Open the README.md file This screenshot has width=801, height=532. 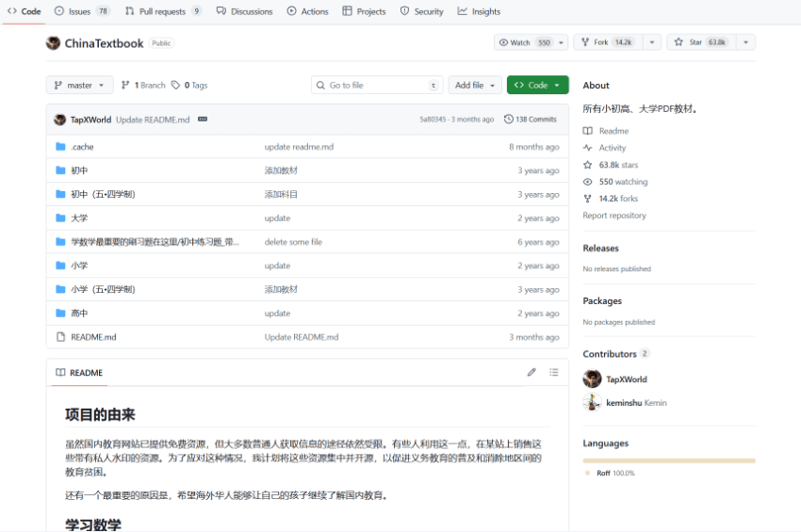(93, 337)
